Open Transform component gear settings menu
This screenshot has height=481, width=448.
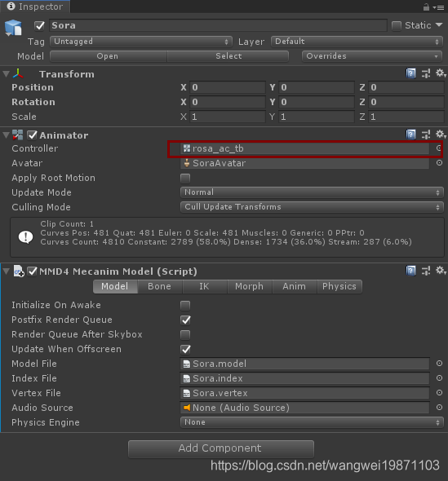pyautogui.click(x=441, y=73)
